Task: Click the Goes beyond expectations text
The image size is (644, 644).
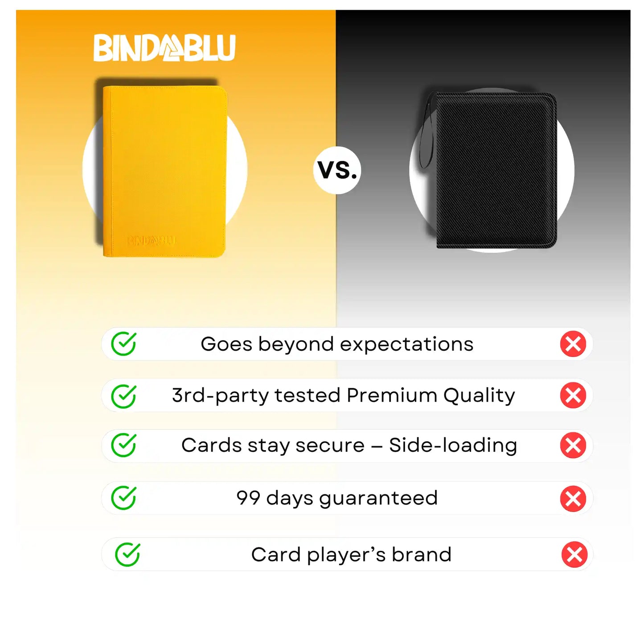Action: point(337,344)
